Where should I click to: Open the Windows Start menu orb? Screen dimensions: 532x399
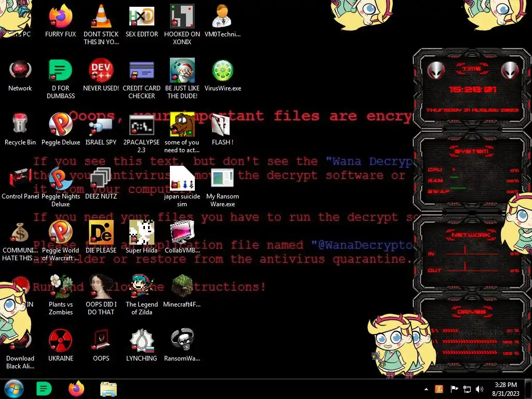14,389
